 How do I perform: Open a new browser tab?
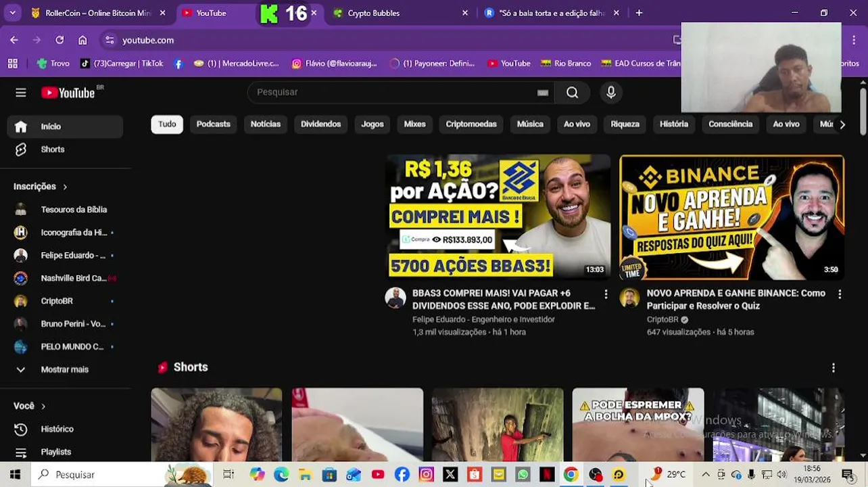[639, 13]
